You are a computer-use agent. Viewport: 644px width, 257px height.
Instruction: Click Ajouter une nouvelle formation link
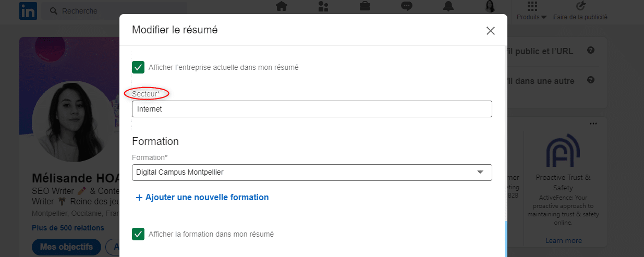pyautogui.click(x=202, y=198)
